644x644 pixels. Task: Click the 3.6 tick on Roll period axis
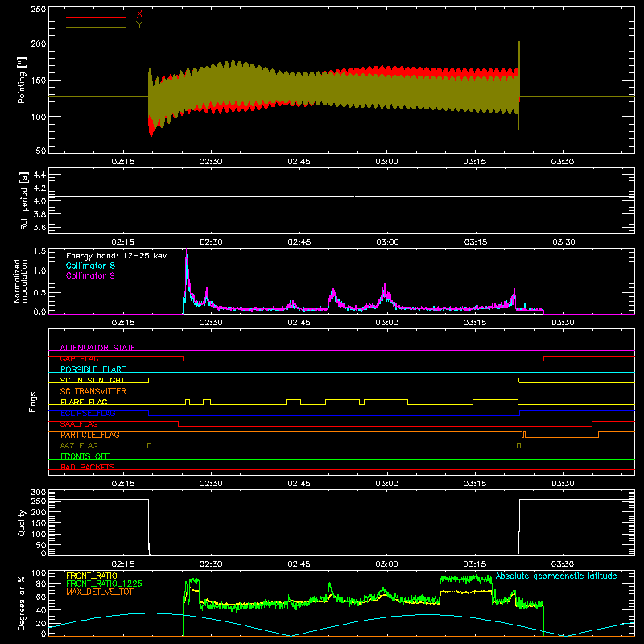pos(39,227)
